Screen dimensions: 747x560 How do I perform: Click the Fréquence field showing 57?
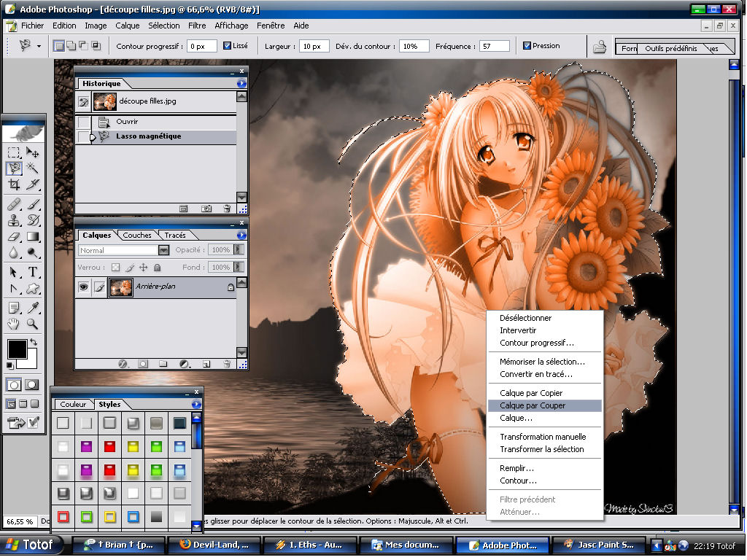[x=495, y=46]
